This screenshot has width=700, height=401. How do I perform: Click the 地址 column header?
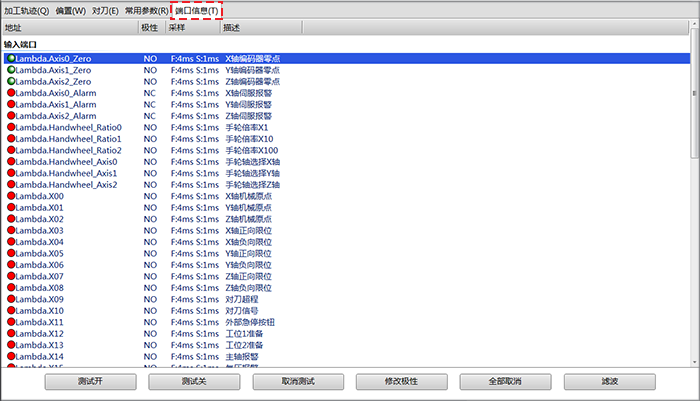point(70,28)
